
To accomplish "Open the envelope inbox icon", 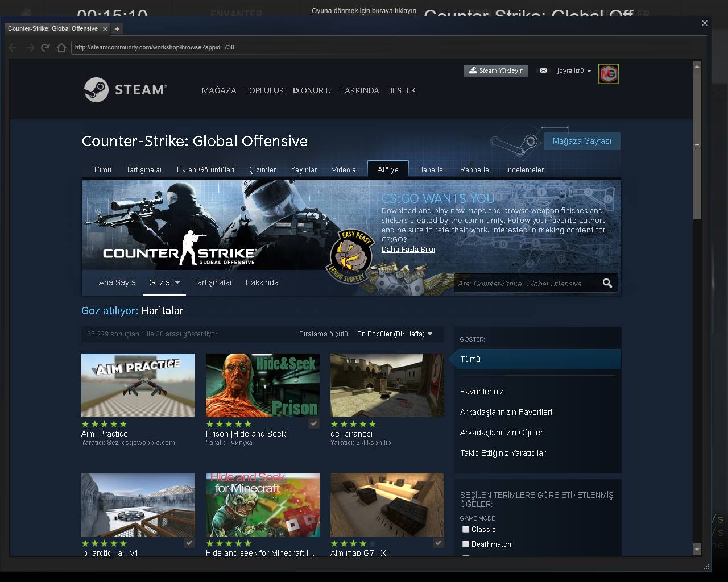I will click(x=543, y=70).
